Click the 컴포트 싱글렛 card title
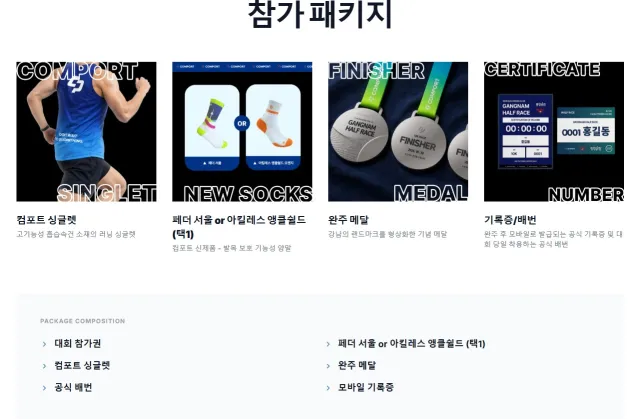 47,220
